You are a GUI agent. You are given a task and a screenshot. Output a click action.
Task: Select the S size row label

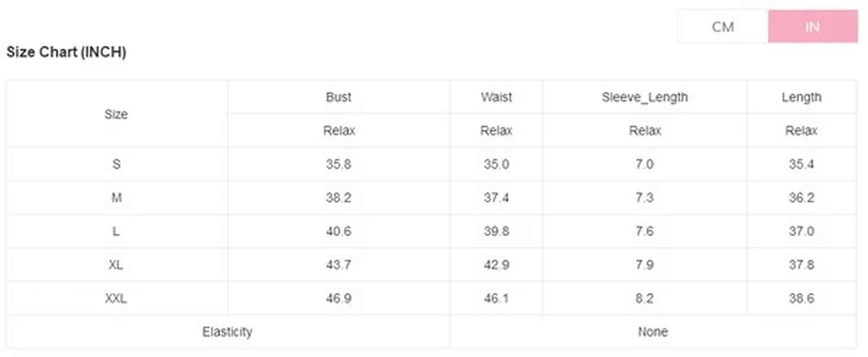coord(116,164)
